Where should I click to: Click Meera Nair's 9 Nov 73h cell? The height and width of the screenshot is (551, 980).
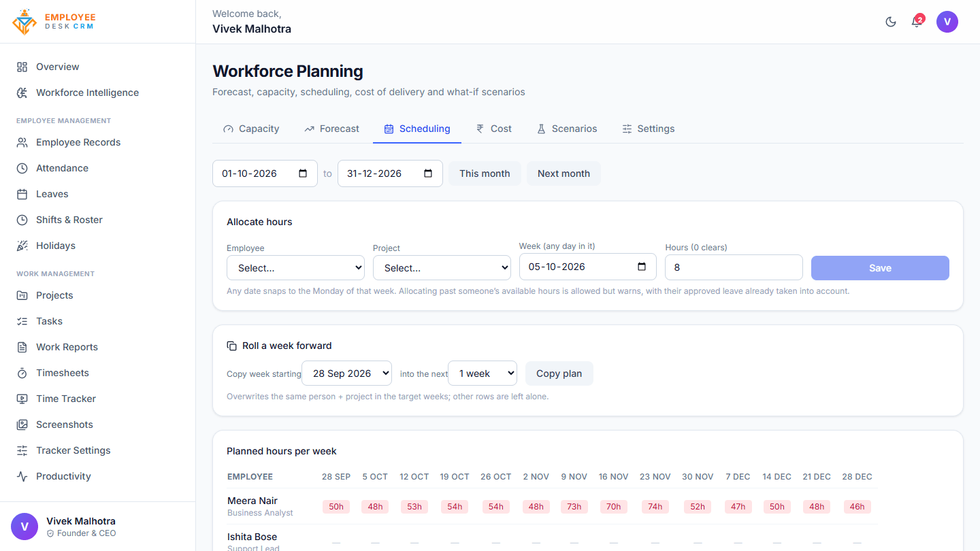coord(574,507)
